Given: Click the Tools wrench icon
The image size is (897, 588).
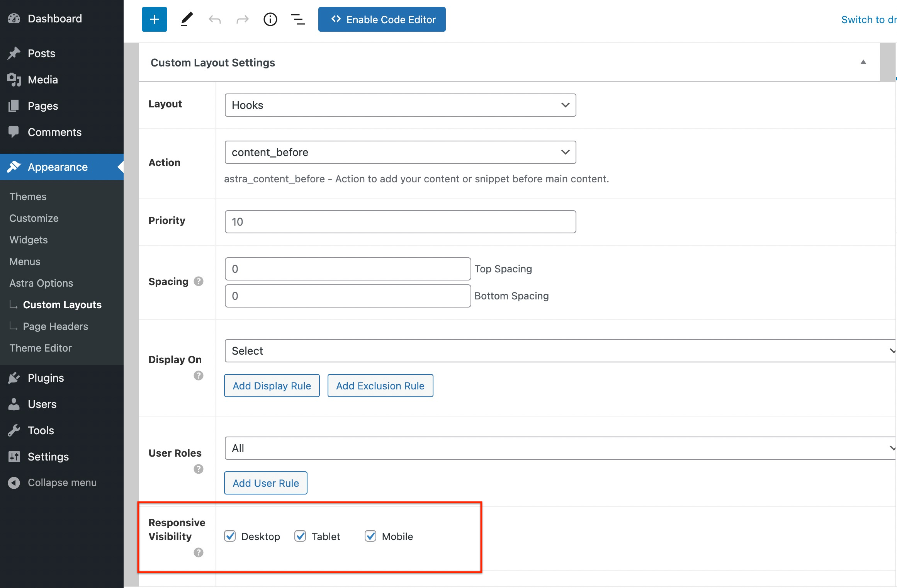Looking at the screenshot, I should (x=14, y=430).
